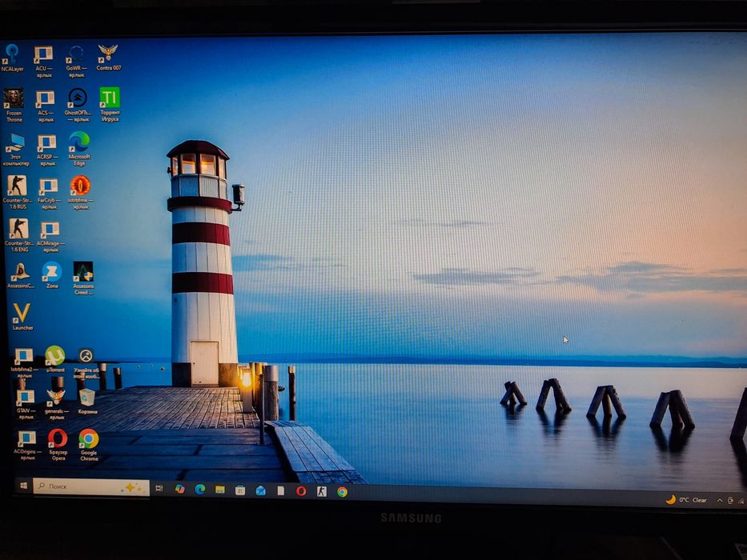Launch Copilot from the taskbar

(179, 489)
